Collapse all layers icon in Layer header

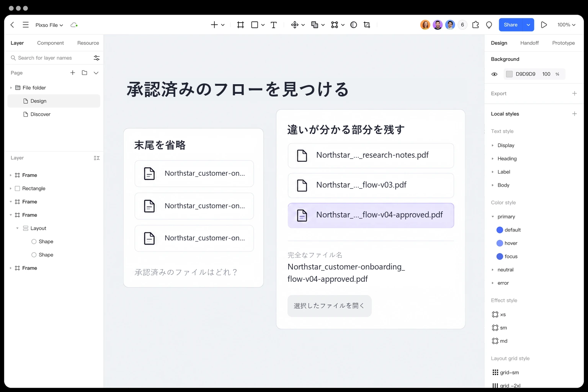[96, 158]
